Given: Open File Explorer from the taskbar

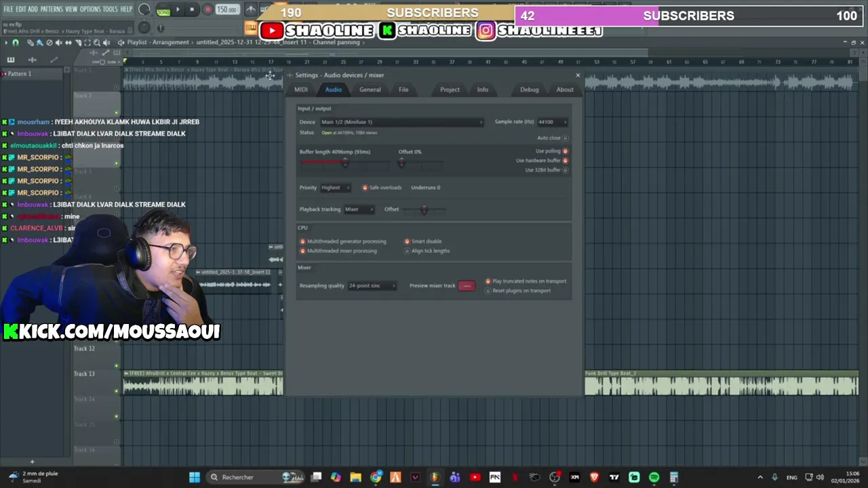Looking at the screenshot, I should coord(355,477).
